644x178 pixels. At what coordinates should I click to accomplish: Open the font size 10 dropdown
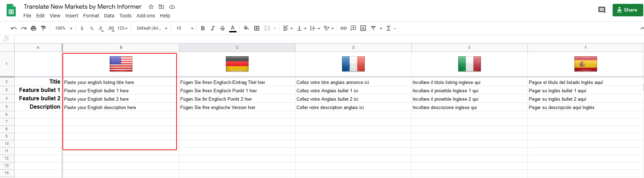185,28
